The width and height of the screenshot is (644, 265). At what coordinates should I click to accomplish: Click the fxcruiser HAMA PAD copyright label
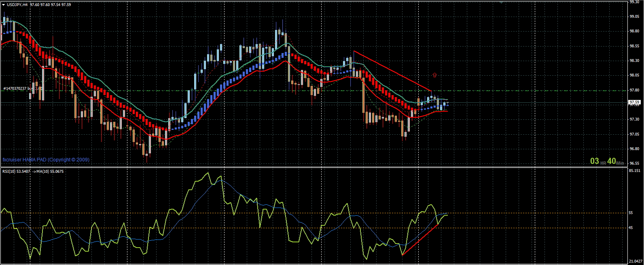[x=46, y=160]
